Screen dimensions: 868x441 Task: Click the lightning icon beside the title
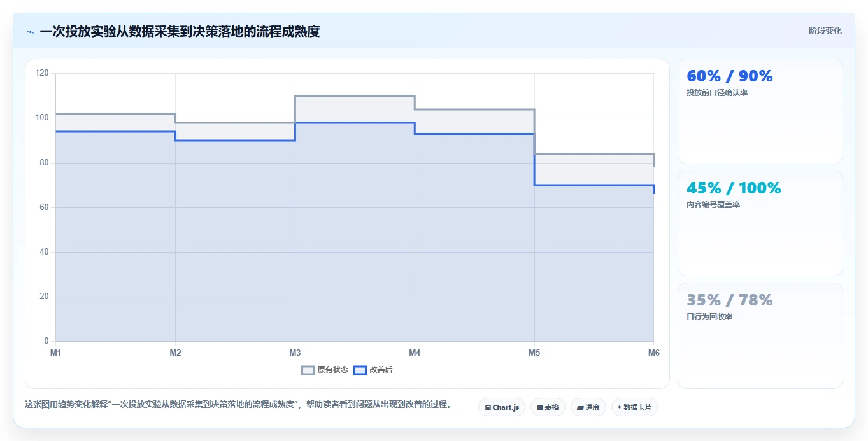point(30,32)
